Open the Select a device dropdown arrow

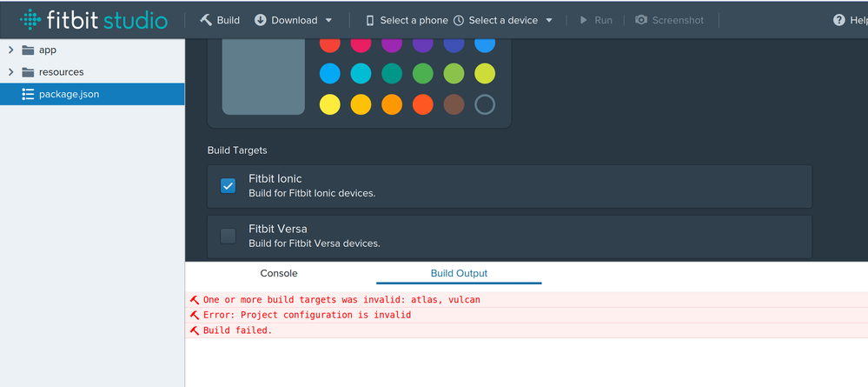click(x=549, y=20)
